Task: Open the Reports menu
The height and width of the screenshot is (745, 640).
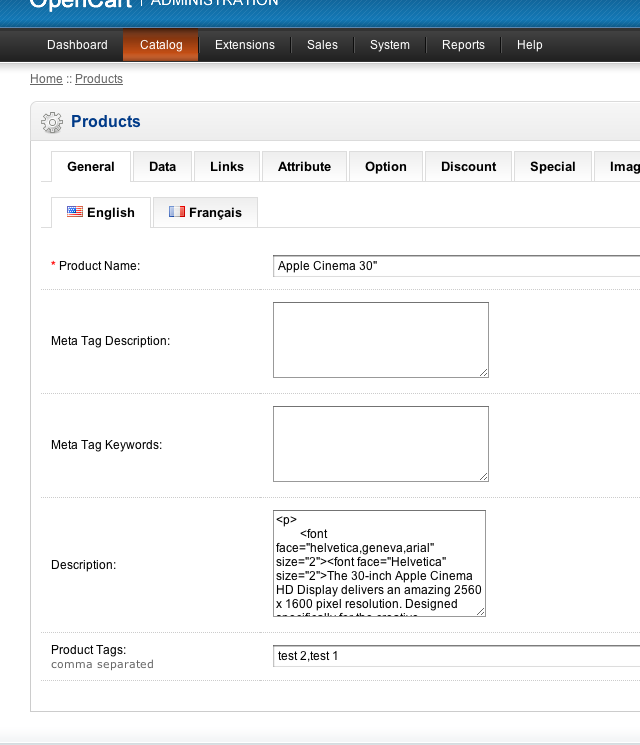Action: click(x=463, y=45)
